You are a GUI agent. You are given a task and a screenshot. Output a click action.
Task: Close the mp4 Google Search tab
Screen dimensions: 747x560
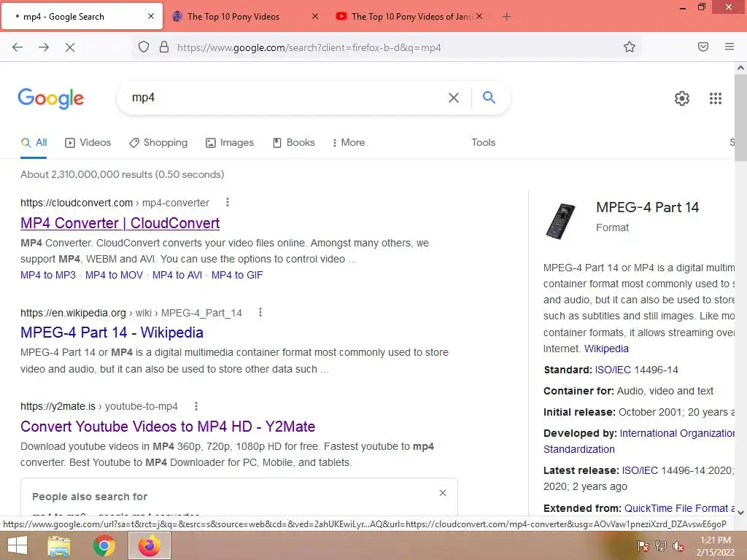tap(151, 16)
